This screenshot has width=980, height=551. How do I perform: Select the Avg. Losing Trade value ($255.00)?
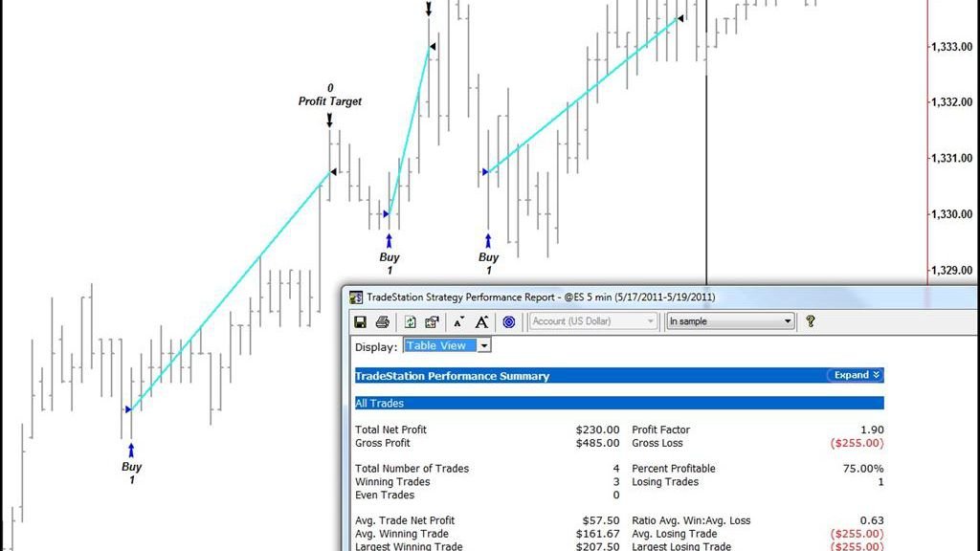coord(857,534)
